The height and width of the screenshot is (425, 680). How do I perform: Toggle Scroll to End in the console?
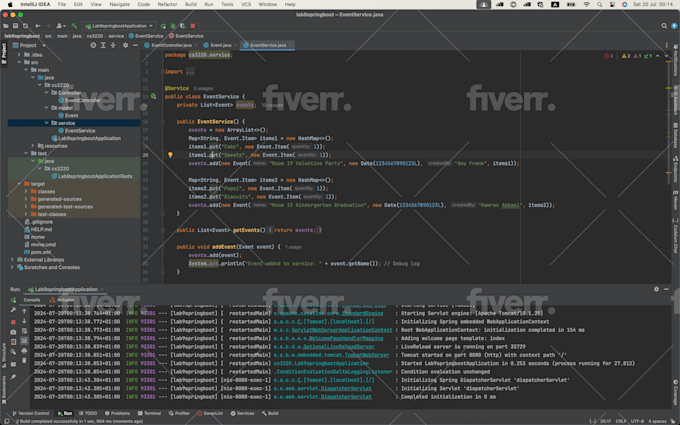point(24,341)
